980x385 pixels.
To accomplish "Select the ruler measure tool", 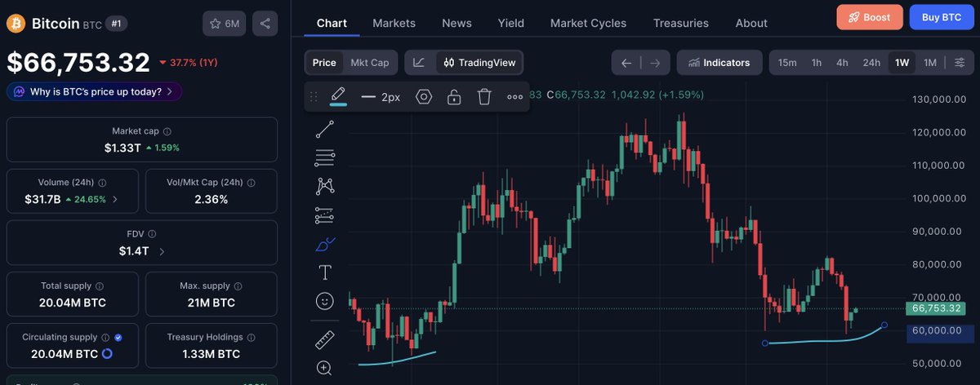I will 324,339.
